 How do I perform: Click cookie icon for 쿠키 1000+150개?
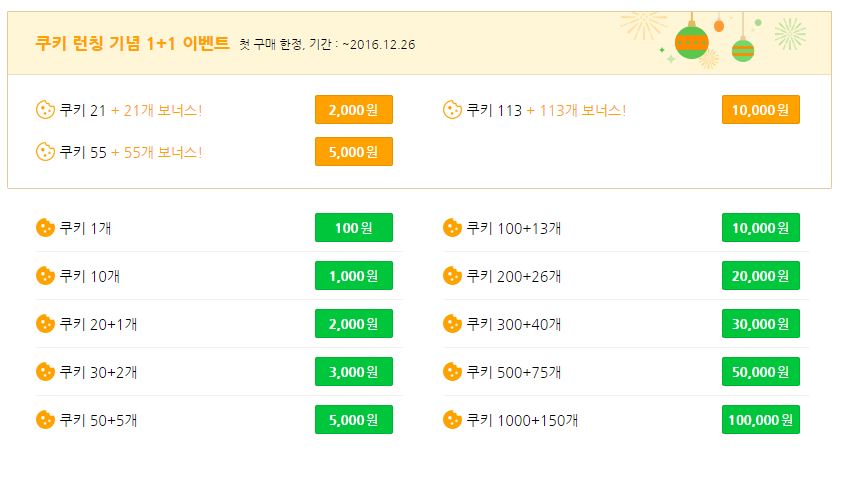coord(452,420)
